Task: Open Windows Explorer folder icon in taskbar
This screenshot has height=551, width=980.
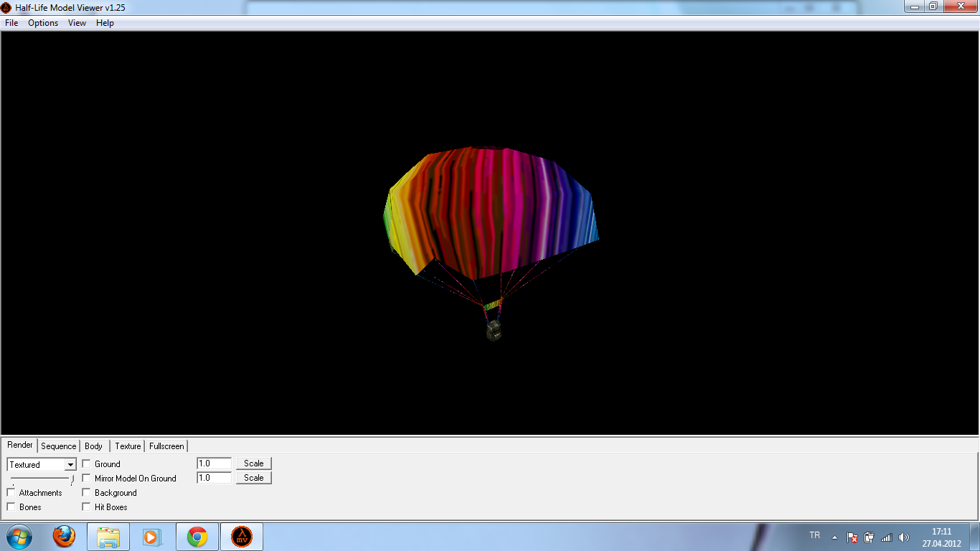Action: 108,537
